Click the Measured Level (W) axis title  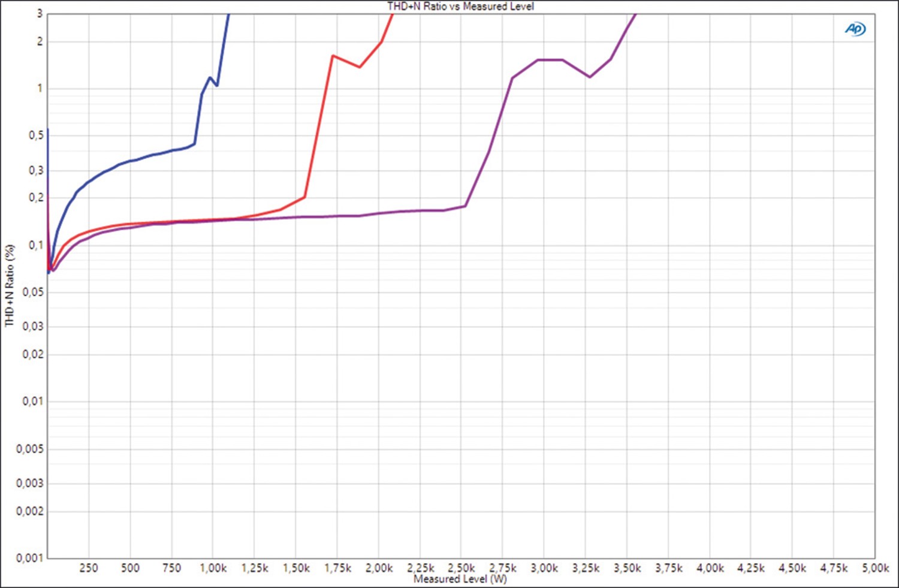460,579
